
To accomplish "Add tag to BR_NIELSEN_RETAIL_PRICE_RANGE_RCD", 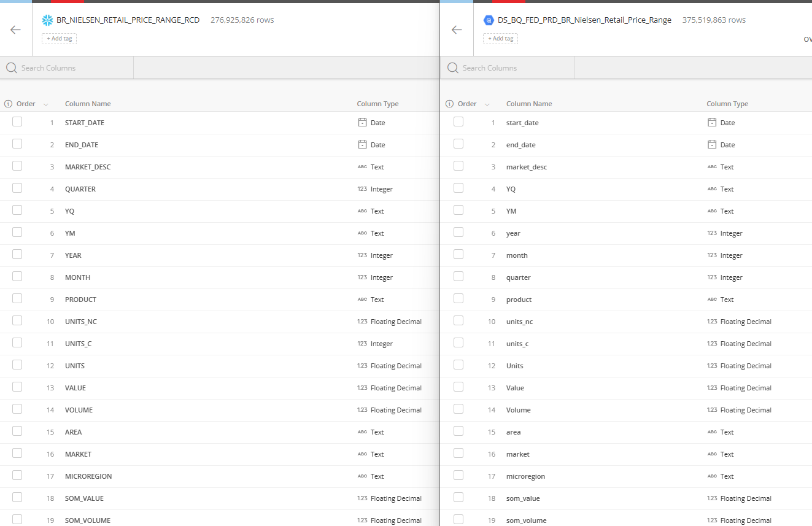I will point(60,39).
